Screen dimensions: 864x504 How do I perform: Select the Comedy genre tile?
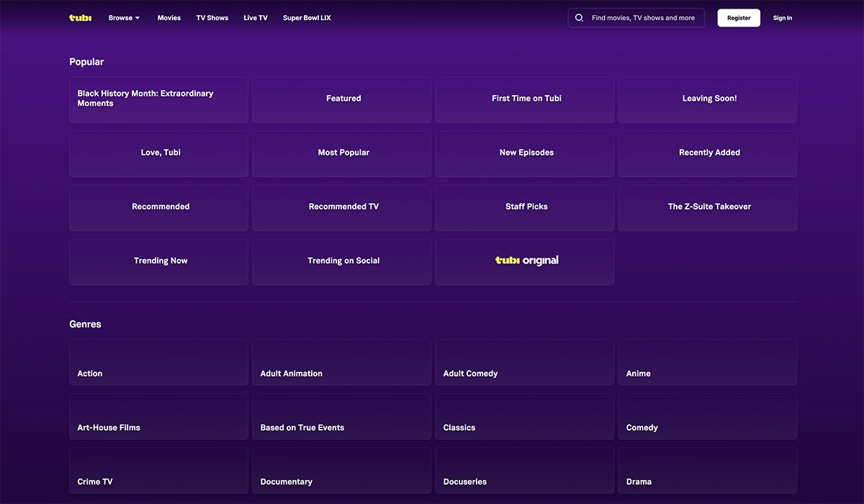pyautogui.click(x=708, y=416)
